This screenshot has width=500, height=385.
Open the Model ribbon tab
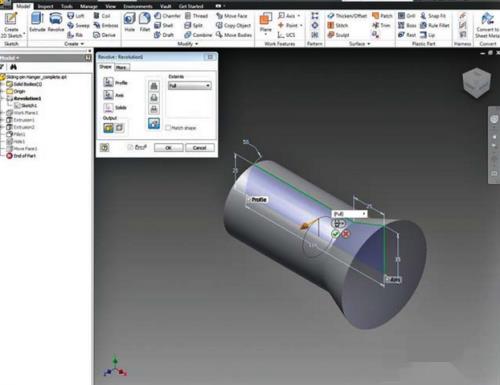[23, 6]
